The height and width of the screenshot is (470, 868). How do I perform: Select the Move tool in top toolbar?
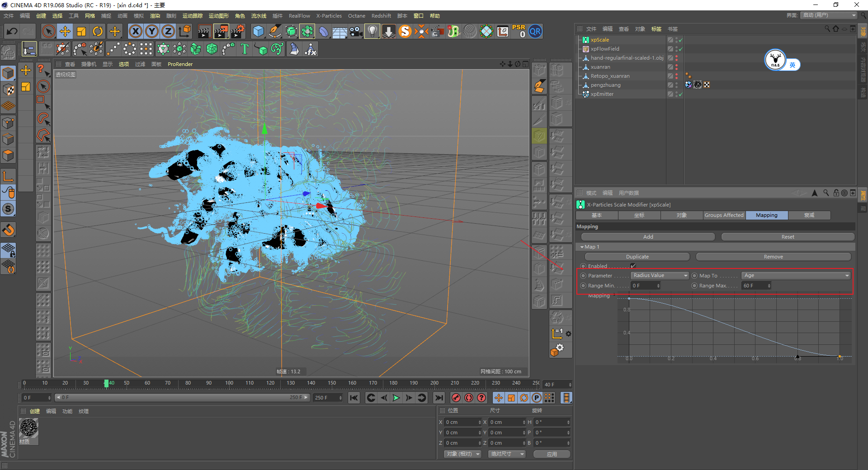point(65,31)
